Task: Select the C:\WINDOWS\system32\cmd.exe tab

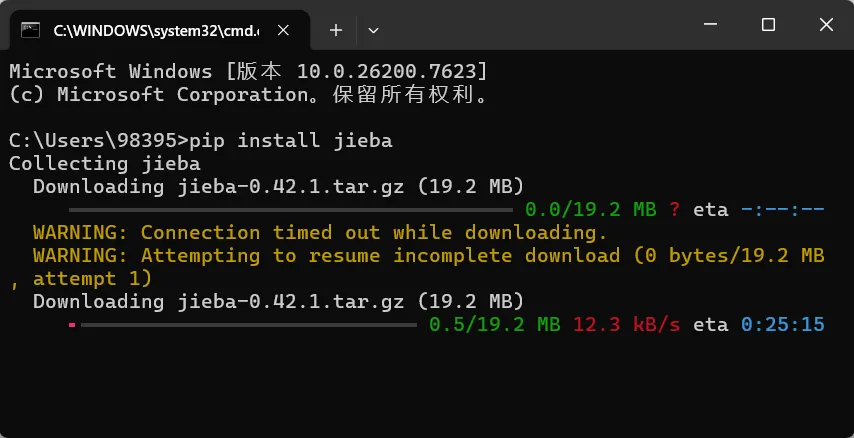Action: pos(160,31)
